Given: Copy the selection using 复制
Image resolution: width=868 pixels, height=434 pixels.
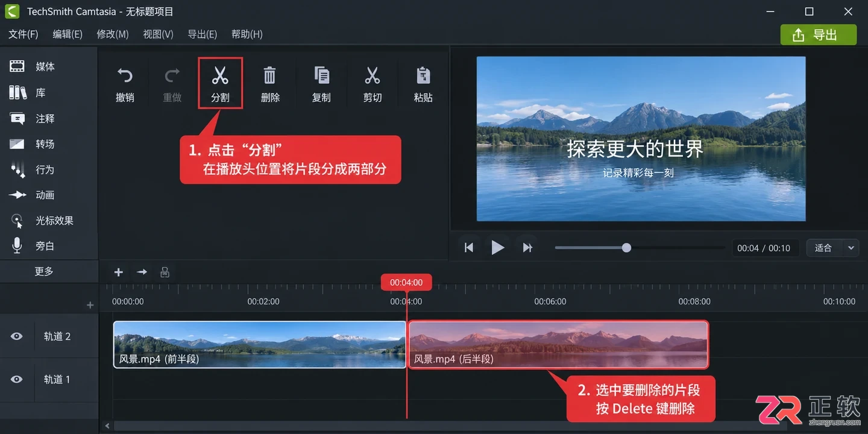Looking at the screenshot, I should pyautogui.click(x=321, y=83).
